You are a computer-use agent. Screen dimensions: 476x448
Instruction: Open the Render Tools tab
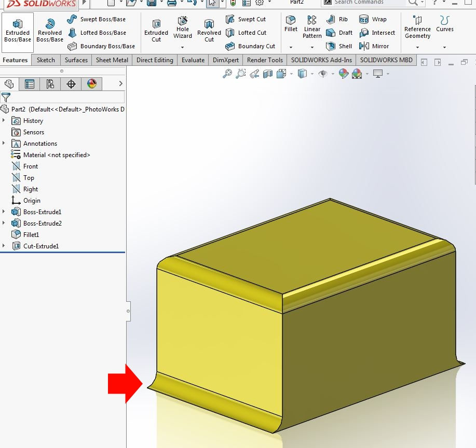coord(265,60)
